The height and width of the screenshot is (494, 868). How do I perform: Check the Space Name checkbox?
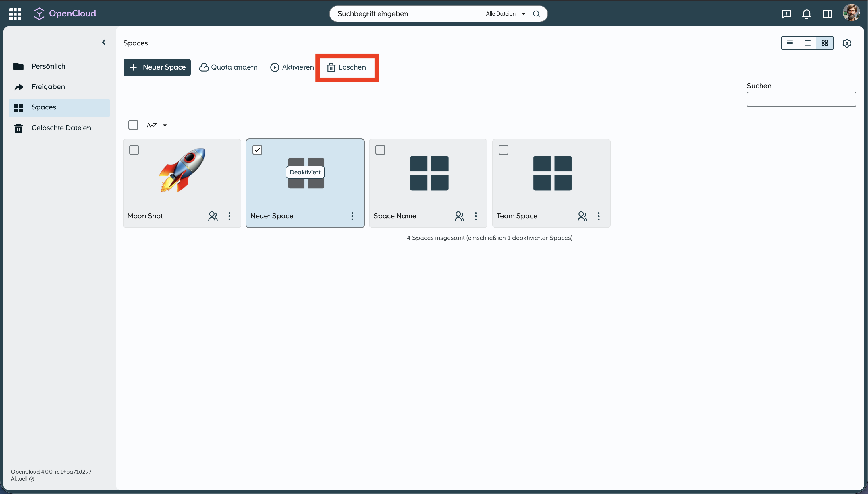pyautogui.click(x=380, y=150)
